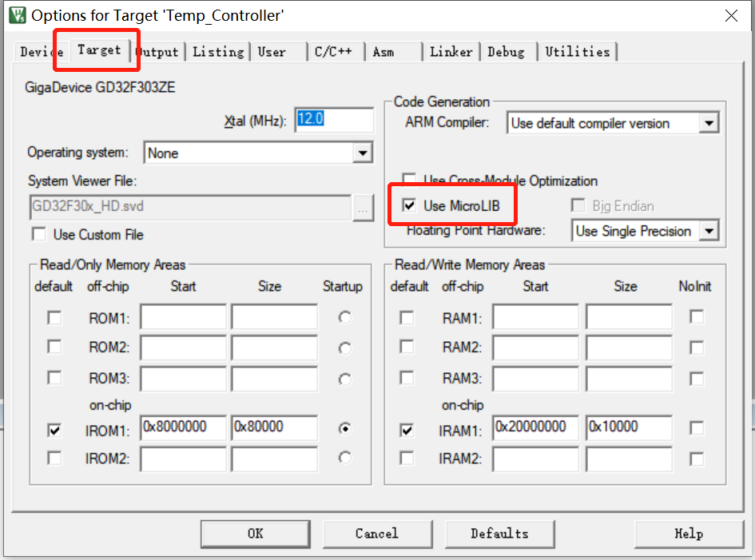Switch to the Output tab
Screen dimensions: 755x560
coord(157,50)
